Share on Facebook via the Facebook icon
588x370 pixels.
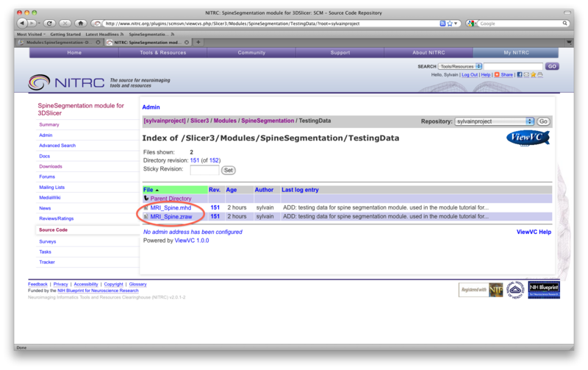[520, 75]
